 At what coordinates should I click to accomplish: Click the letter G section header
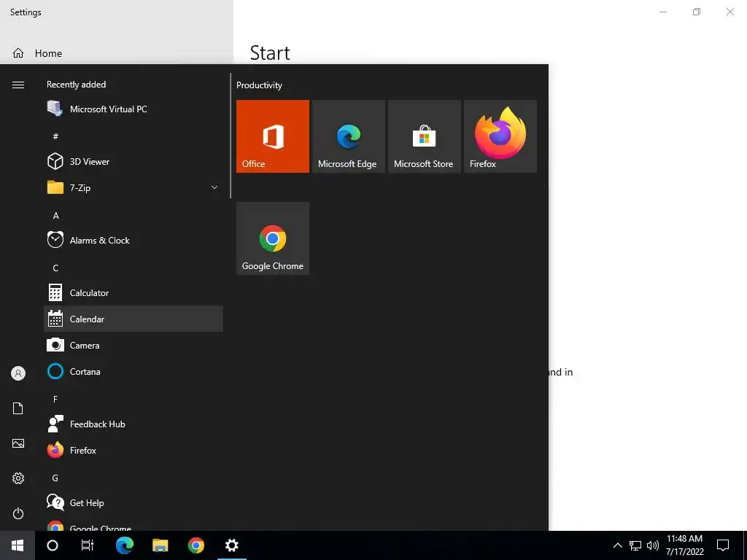click(x=55, y=478)
